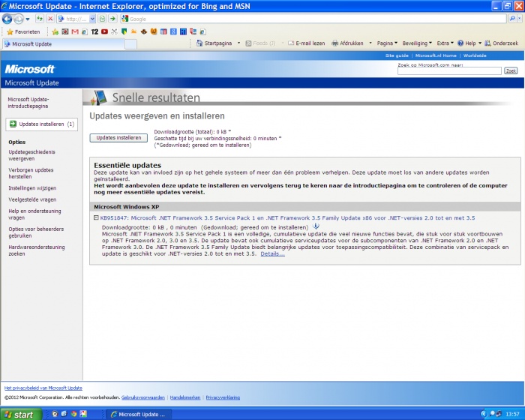Open the Site guide link
Image resolution: width=525 pixels, height=420 pixels.
397,55
